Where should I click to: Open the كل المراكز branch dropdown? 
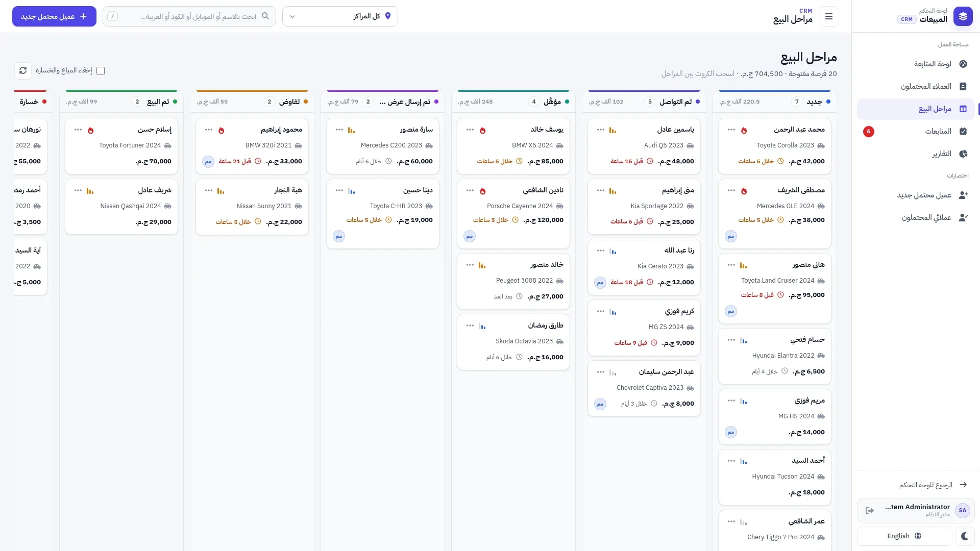point(340,16)
